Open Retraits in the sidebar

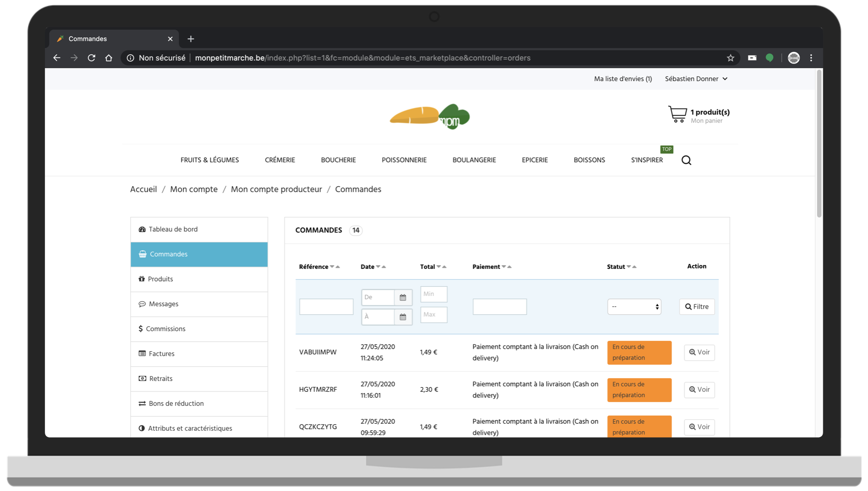pos(199,379)
